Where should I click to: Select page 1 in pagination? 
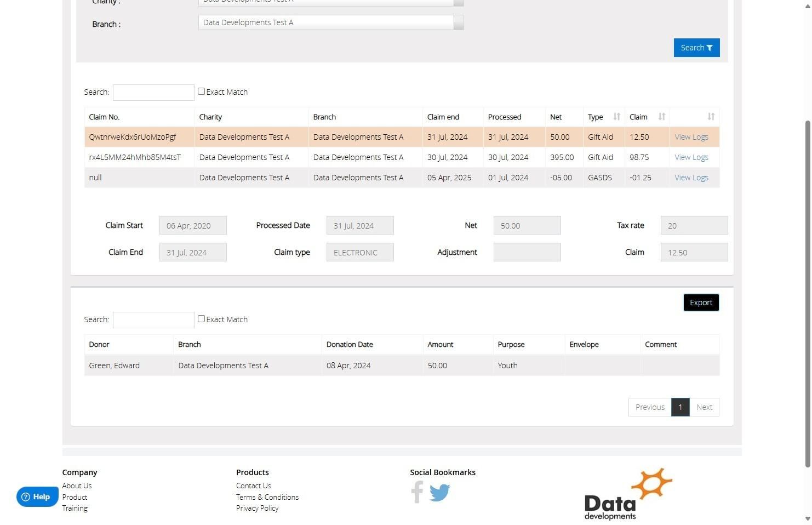point(680,407)
